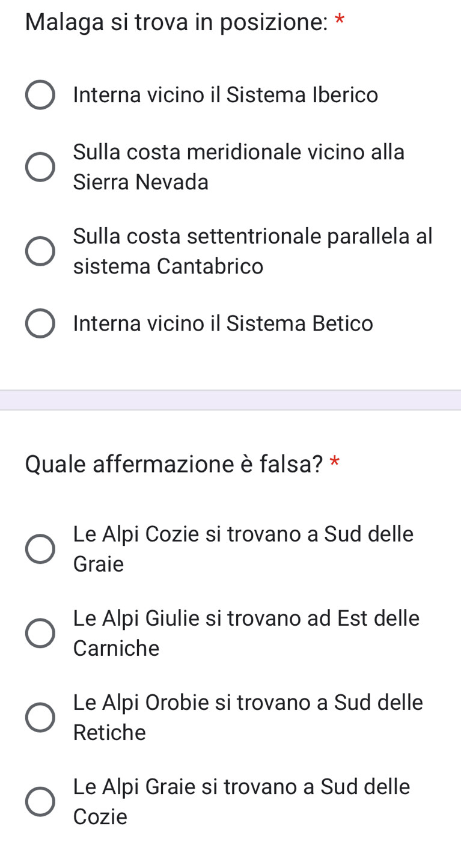Select radio Alpi Orobie a Sud delle Retiche
Image resolution: width=461 pixels, height=868 pixels.
(40, 717)
